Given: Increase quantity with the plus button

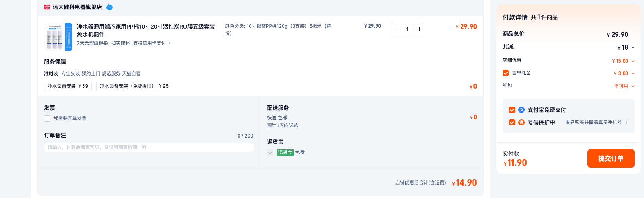Looking at the screenshot, I should (419, 29).
